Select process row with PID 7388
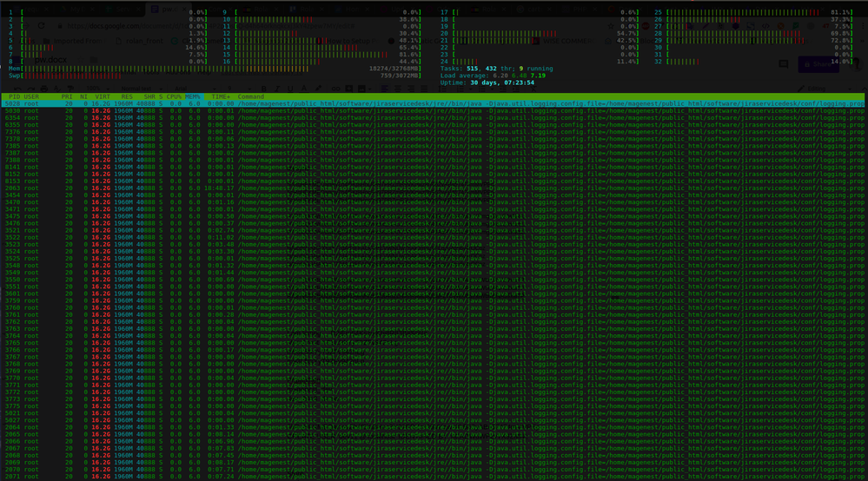The height and width of the screenshot is (481, 868). [x=433, y=161]
